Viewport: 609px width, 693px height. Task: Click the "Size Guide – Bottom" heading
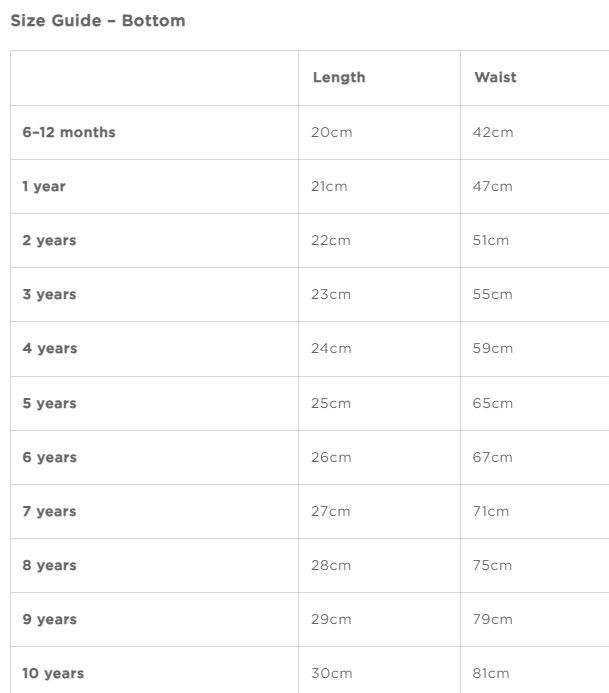[x=97, y=20]
